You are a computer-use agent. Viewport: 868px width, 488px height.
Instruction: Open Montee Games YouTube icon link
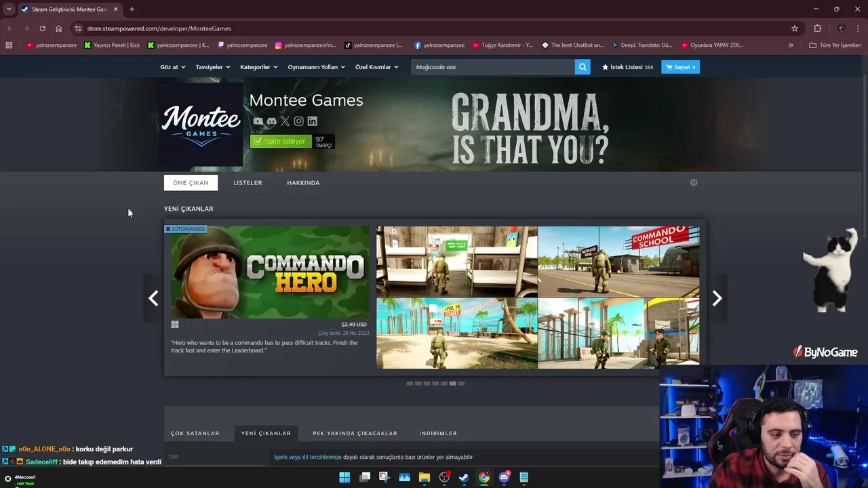pos(258,121)
